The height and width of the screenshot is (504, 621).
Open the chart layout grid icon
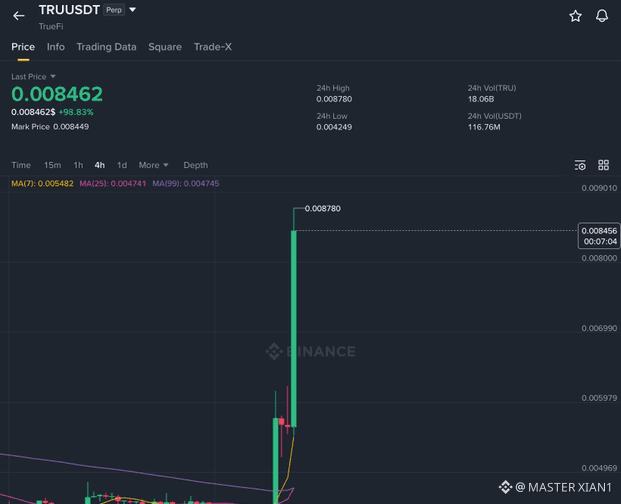pyautogui.click(x=603, y=165)
